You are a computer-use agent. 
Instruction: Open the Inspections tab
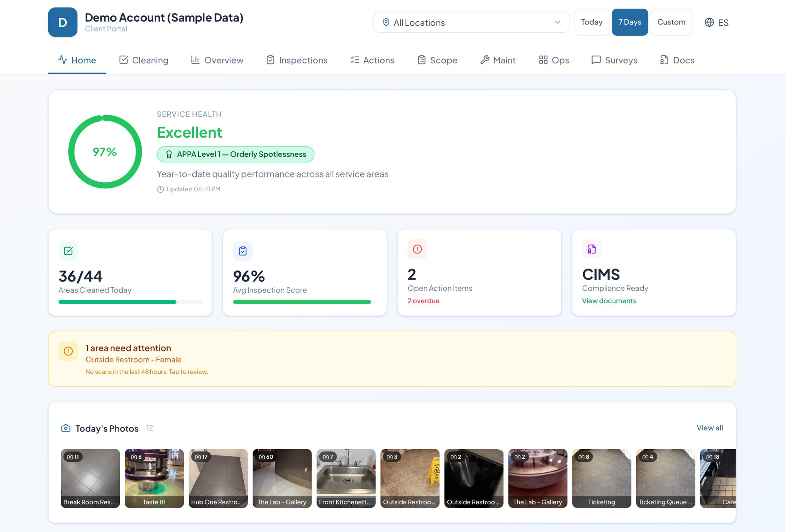297,60
